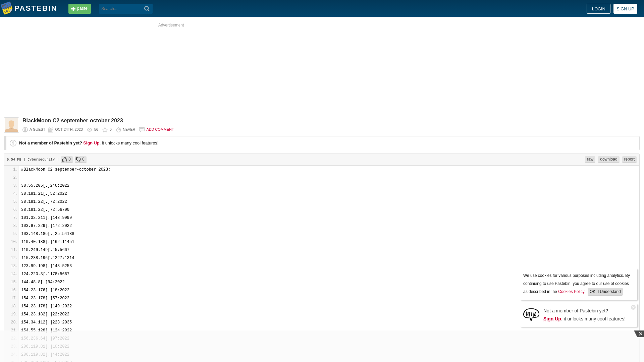644x362 pixels.
Task: Click the calendar date icon
Action: click(50, 129)
